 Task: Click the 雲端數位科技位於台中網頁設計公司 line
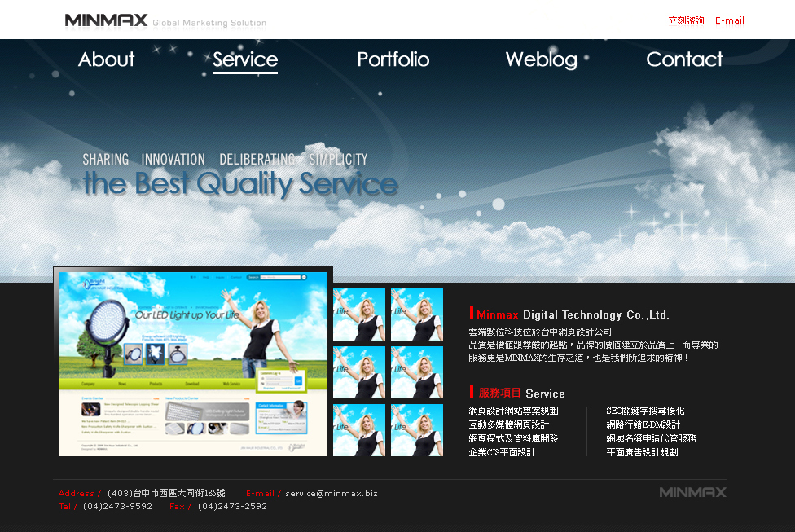(540, 332)
